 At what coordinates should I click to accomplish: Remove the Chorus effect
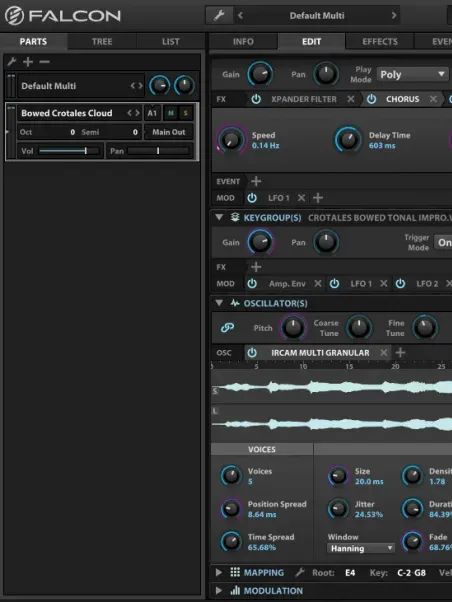point(433,99)
